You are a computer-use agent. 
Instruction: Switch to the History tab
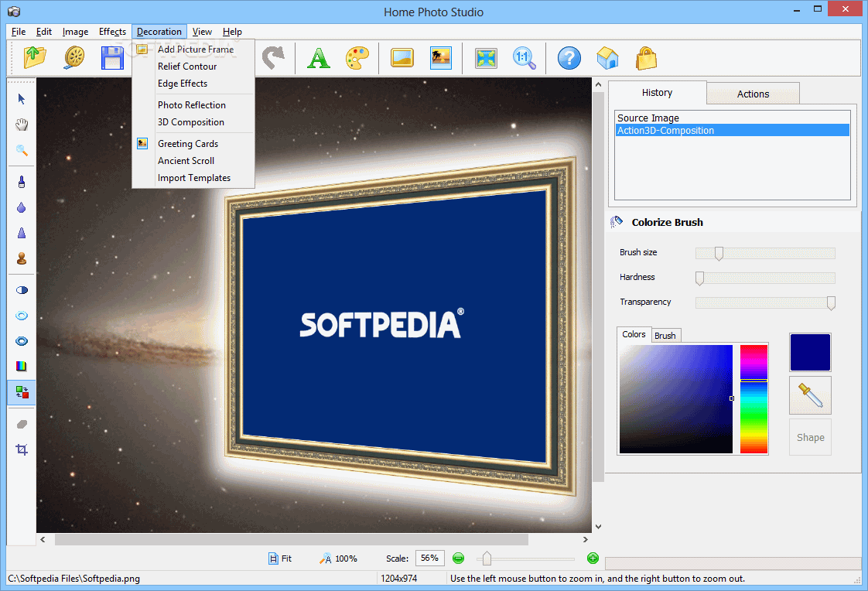(x=657, y=93)
